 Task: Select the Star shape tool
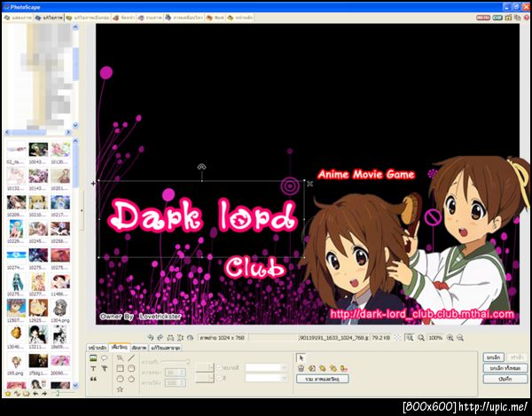click(x=120, y=389)
